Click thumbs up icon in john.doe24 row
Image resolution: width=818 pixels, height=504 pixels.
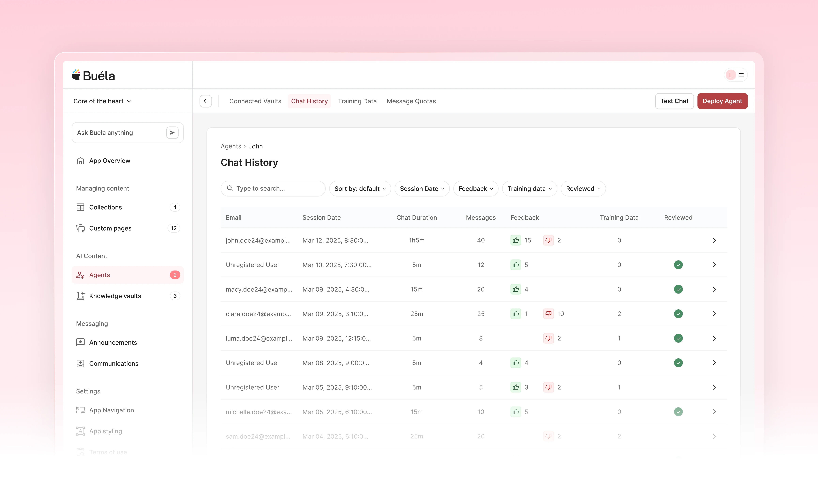pos(515,240)
